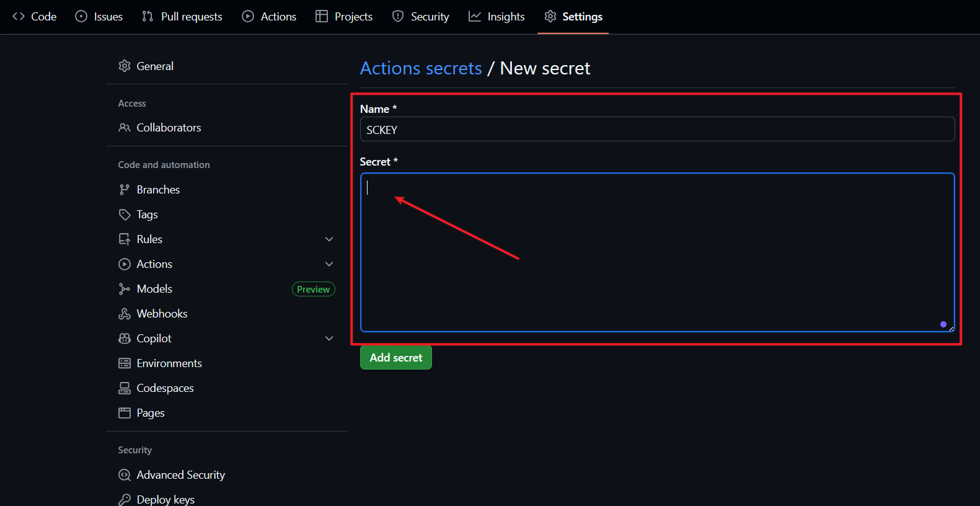The width and height of the screenshot is (980, 506).
Task: Open the Actions tab in top navigation
Action: click(x=269, y=16)
